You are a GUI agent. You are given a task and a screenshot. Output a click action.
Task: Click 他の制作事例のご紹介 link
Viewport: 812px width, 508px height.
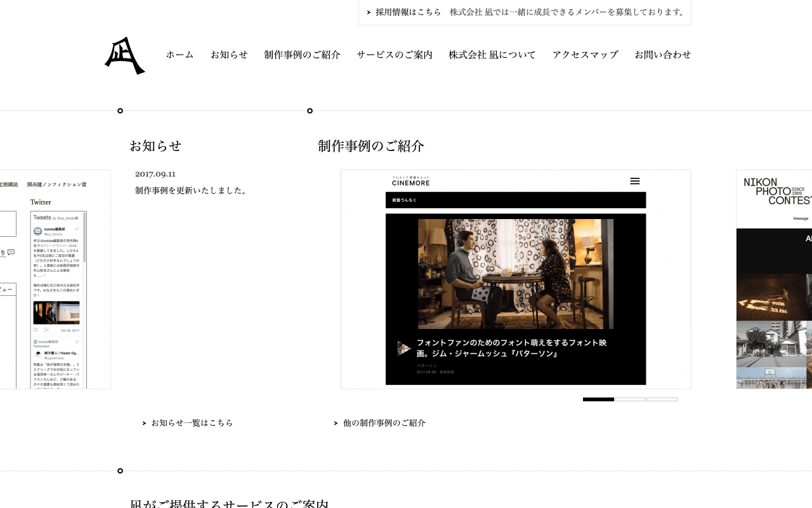384,423
